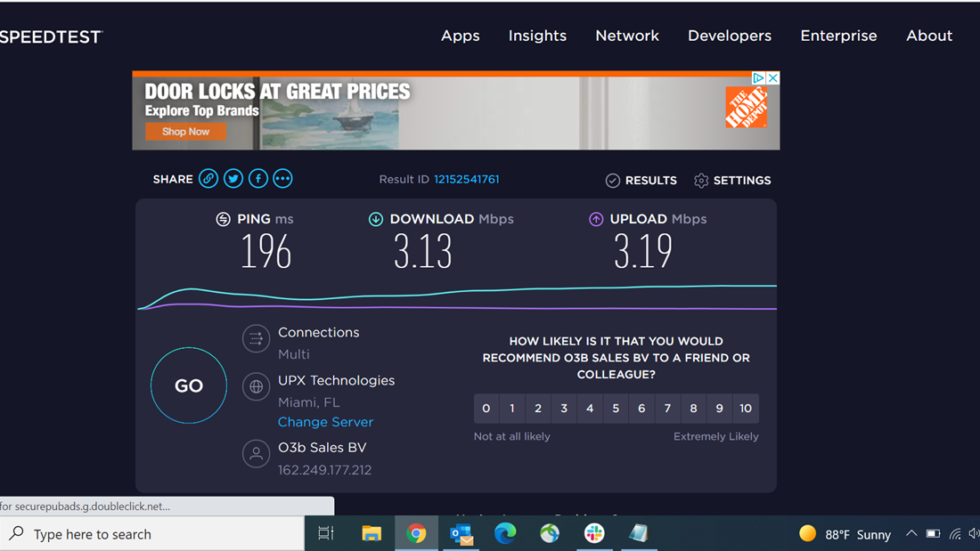Click the Change Server link

[325, 422]
